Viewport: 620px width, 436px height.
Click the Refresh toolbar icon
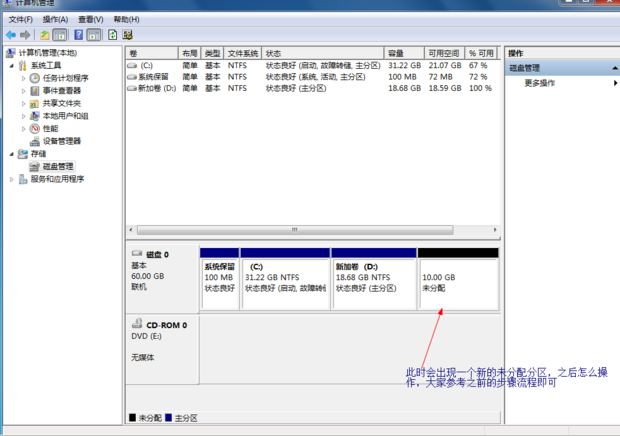[x=113, y=35]
